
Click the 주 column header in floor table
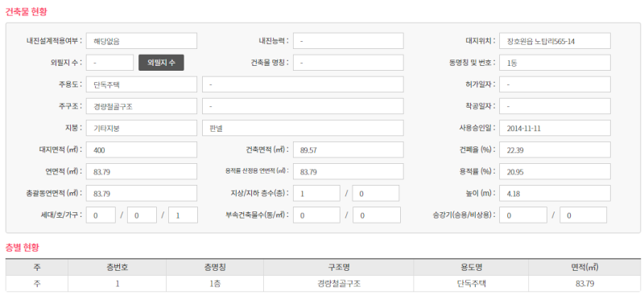click(x=37, y=268)
